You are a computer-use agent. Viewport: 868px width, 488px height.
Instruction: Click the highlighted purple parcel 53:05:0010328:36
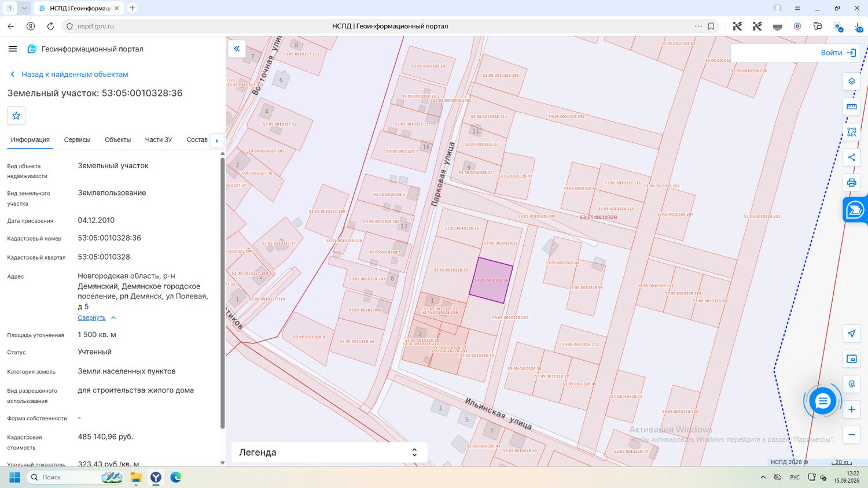coord(491,280)
